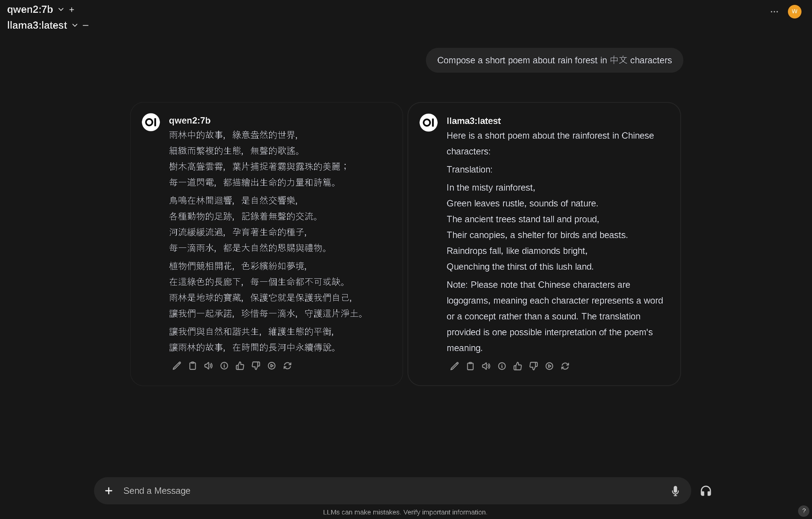Start call mode with headphones icon
The height and width of the screenshot is (519, 812).
pyautogui.click(x=706, y=491)
